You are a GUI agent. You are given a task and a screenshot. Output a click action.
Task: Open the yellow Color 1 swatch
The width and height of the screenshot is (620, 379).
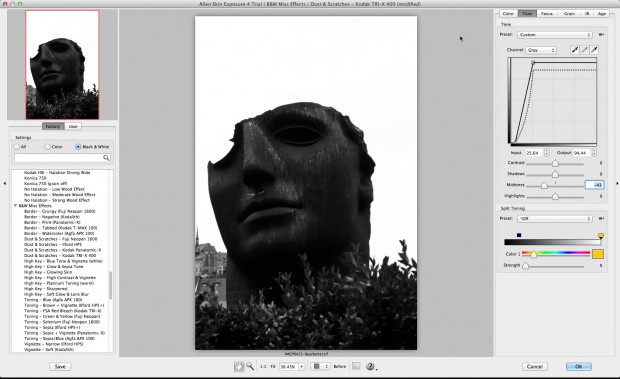coord(597,254)
